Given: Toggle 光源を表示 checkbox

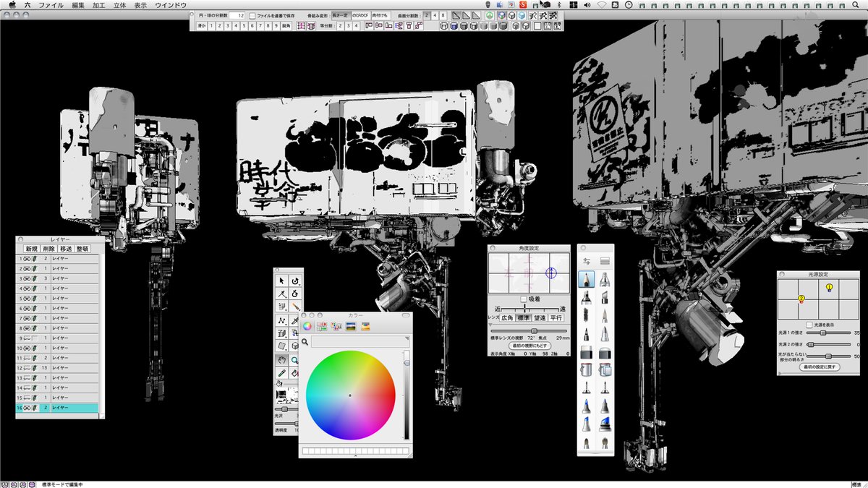Looking at the screenshot, I should coord(809,325).
